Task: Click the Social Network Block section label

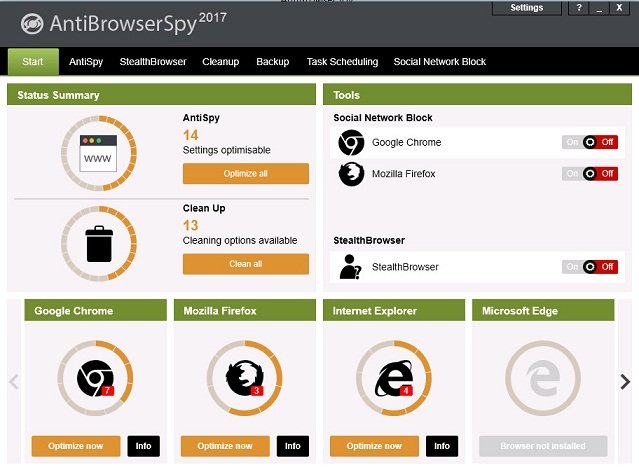Action: 383,118
